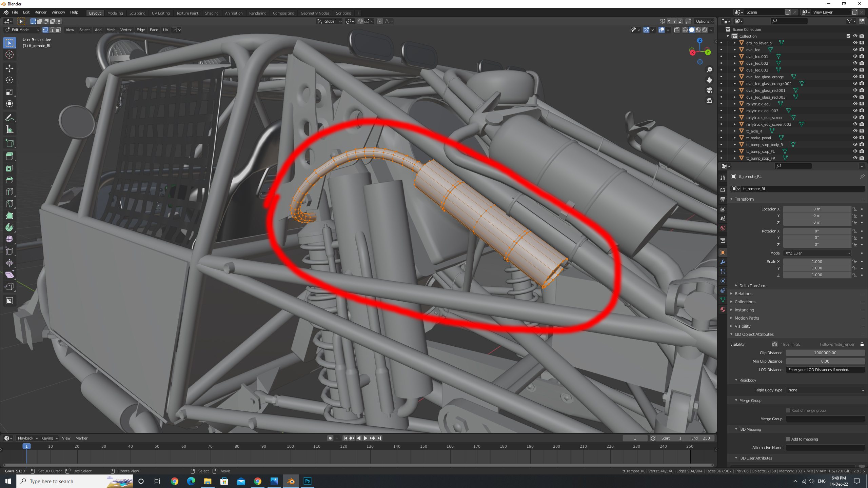The height and width of the screenshot is (488, 868).
Task: Click the camera view gizmo icon
Action: 709,90
